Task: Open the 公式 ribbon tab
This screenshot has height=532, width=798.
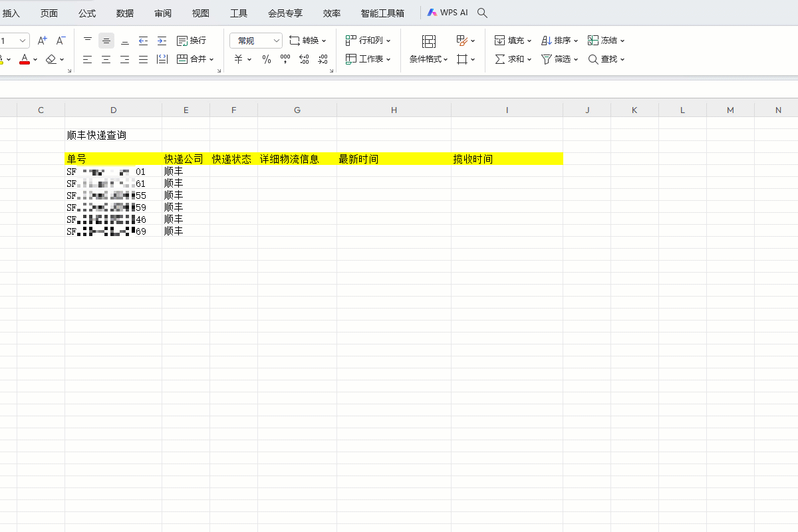Action: coord(86,13)
